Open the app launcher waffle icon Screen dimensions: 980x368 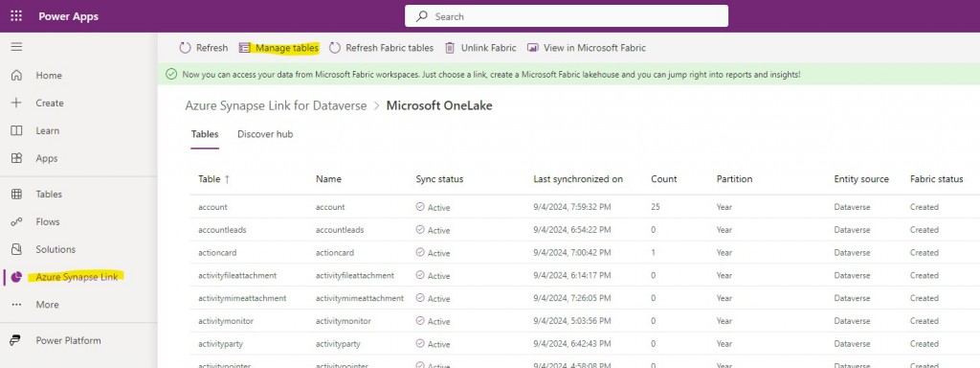pyautogui.click(x=16, y=16)
